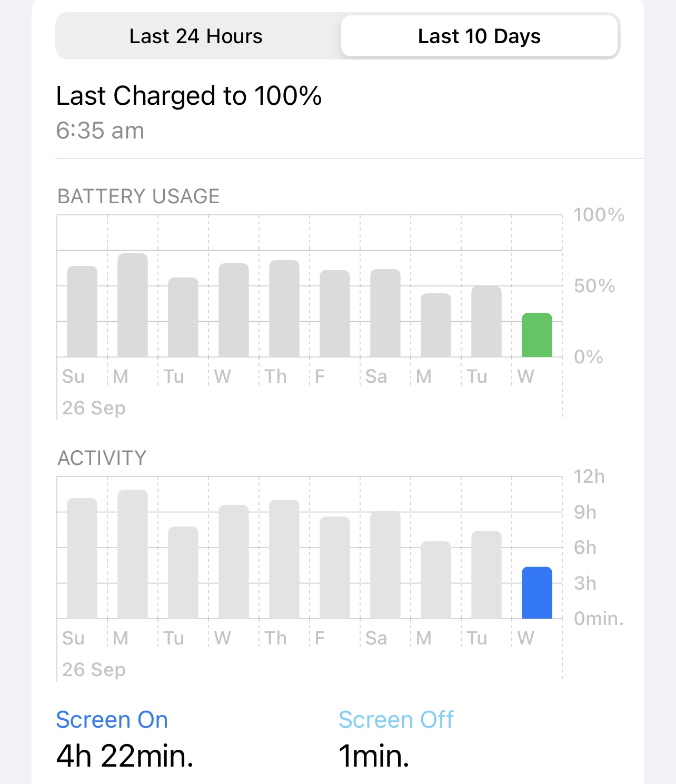
Task: Tap second Tuesday battery usage bar
Action: [486, 321]
